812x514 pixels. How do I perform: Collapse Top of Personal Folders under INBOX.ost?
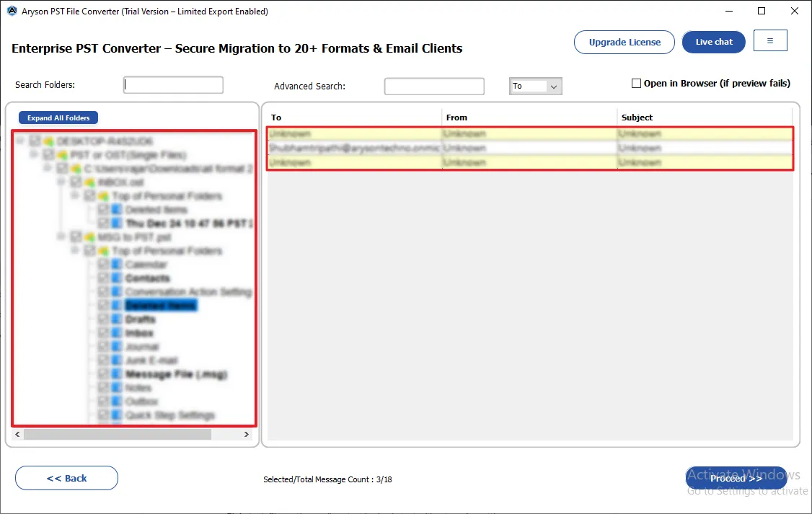[x=75, y=195]
